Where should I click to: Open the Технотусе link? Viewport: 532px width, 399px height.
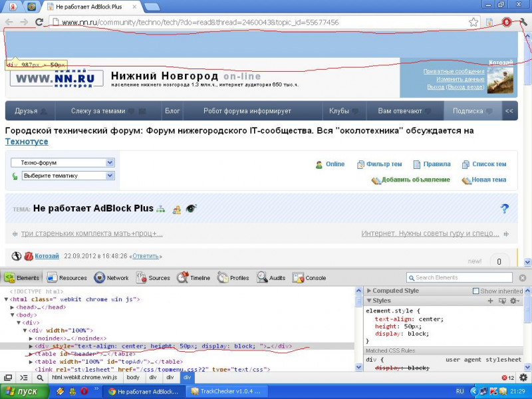click(27, 142)
